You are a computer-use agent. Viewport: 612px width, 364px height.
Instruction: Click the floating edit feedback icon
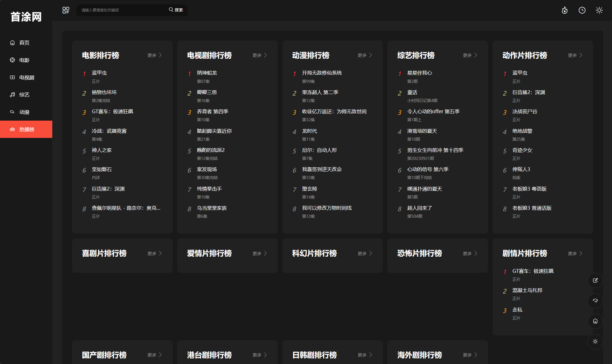click(x=595, y=280)
